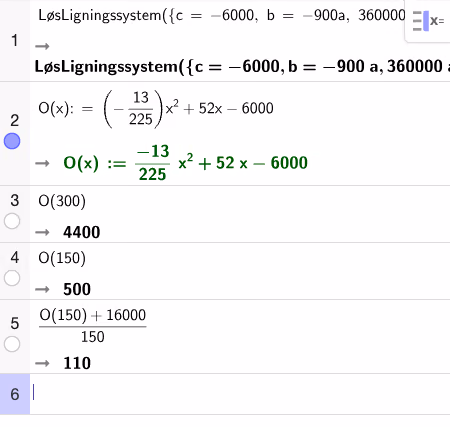Select row number 1 header
Image resolution: width=450 pixels, height=427 pixels.
[x=14, y=41]
